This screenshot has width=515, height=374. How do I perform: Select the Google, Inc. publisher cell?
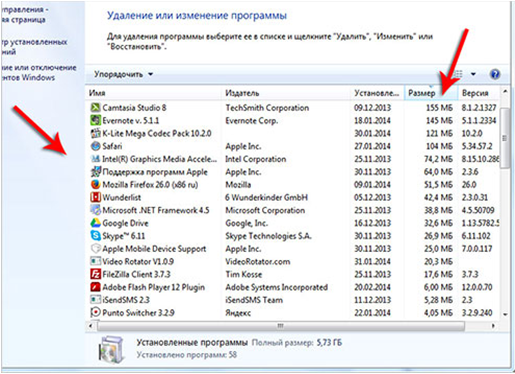pos(246,223)
